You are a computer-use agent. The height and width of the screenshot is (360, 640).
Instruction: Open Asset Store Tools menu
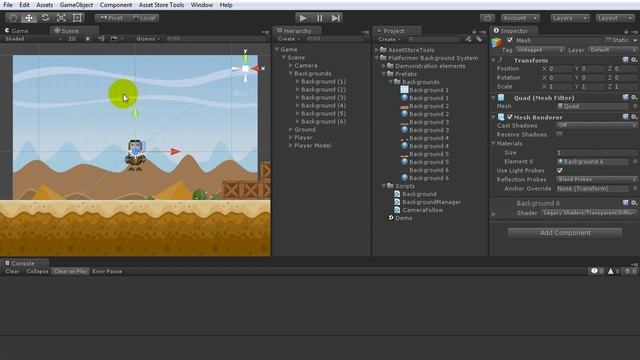pos(161,5)
